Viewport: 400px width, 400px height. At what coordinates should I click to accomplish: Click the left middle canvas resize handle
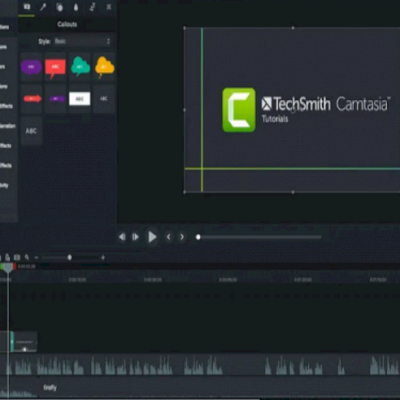coord(185,110)
